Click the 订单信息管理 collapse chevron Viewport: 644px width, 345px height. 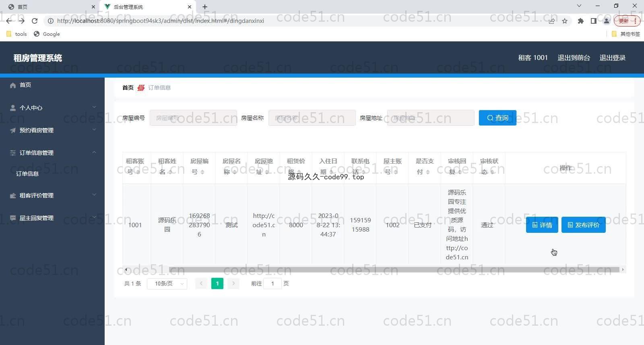click(x=94, y=152)
